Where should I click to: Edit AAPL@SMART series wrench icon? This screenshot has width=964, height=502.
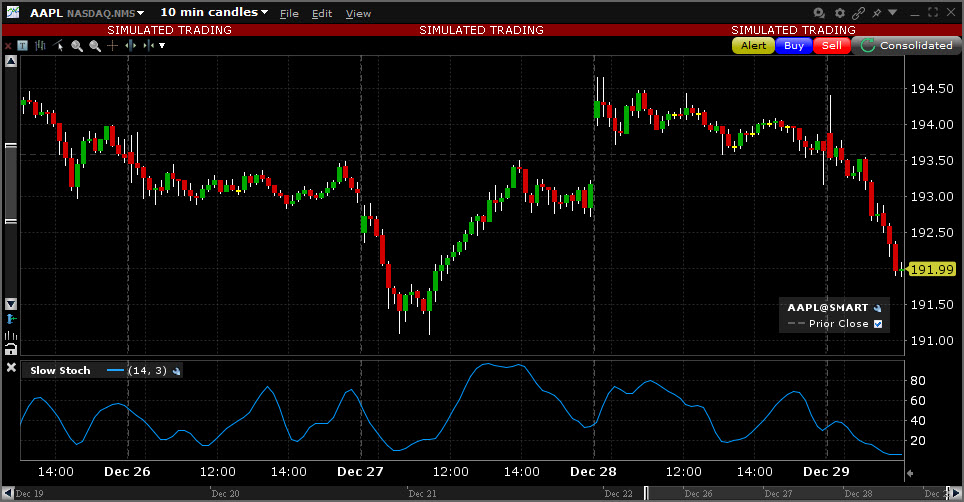click(x=877, y=308)
